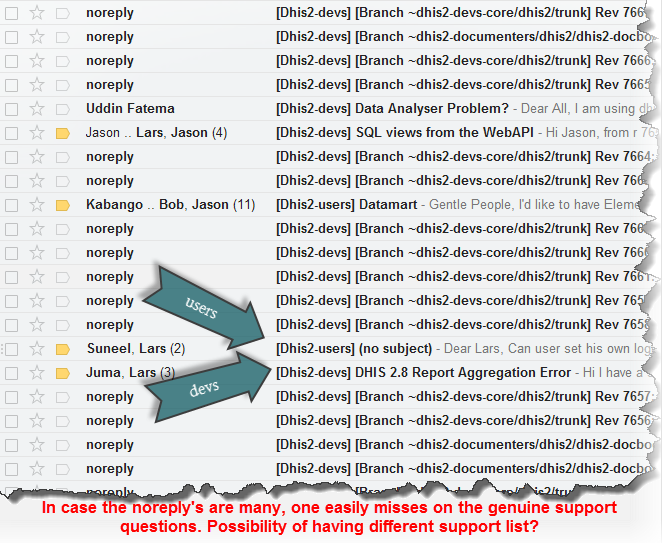662x543 pixels.
Task: Select the Uddin Fatema email checkbox
Action: click(x=11, y=109)
